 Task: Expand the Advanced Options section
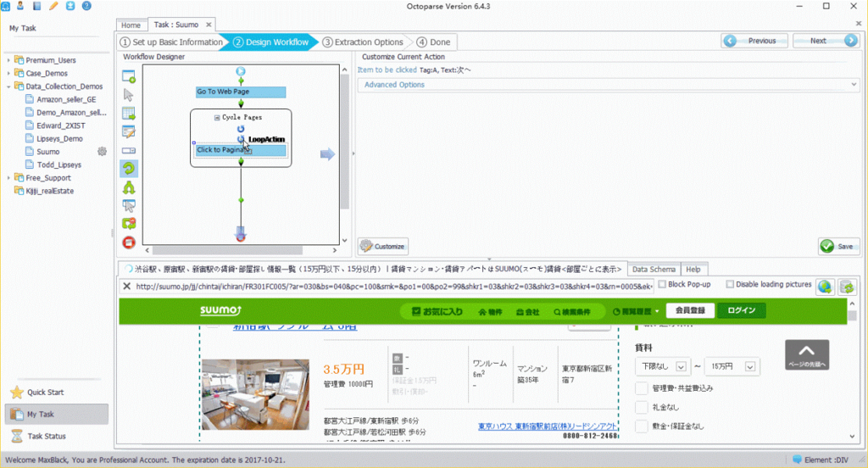(609, 85)
